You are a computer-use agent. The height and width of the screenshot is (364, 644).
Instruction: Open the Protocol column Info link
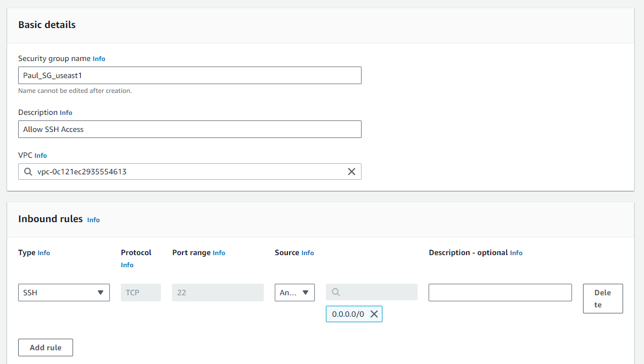pyautogui.click(x=127, y=265)
